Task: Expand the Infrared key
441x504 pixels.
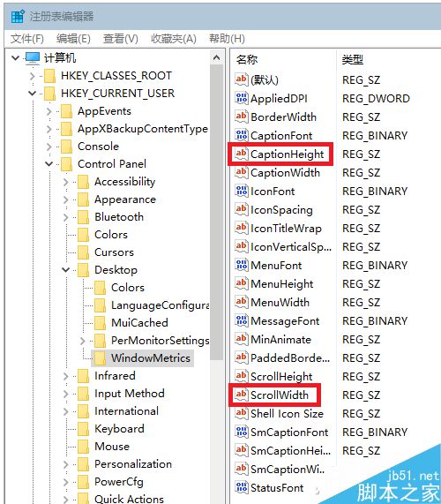Action: click(x=65, y=376)
